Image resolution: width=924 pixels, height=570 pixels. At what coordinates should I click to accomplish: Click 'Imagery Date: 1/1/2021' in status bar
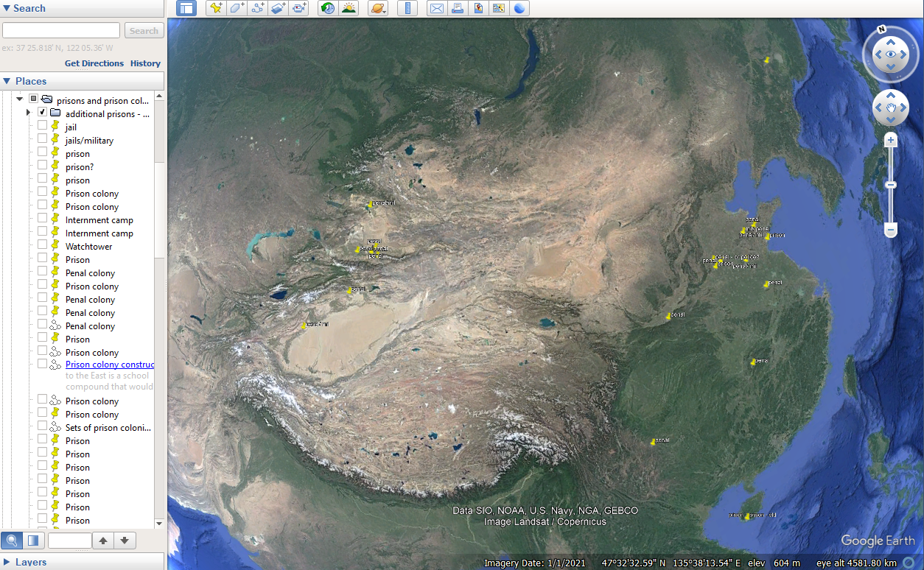534,563
